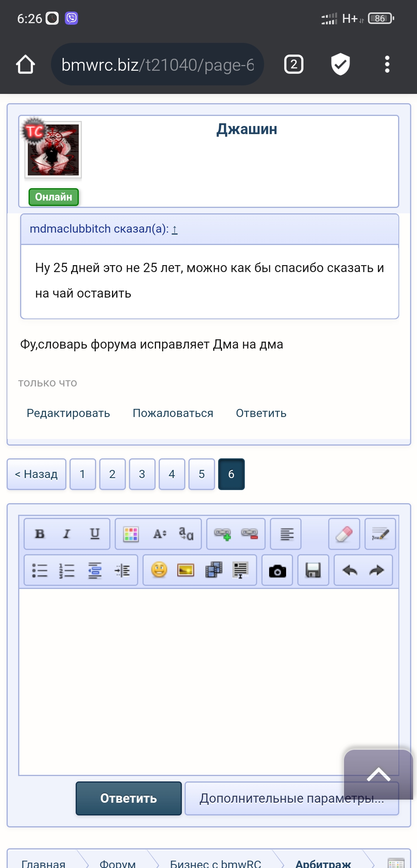Open the browser tab switcher showing 2
Viewport: 417px width, 868px height.
(294, 64)
